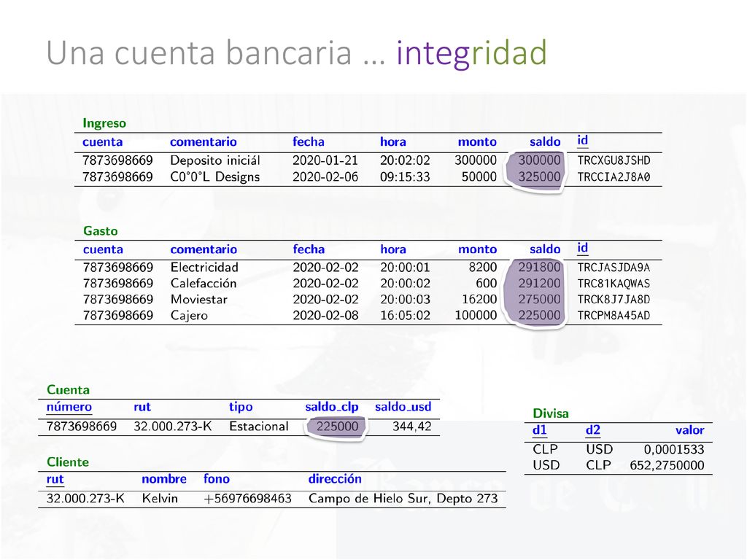Click 'Moviestar' in Gasto table

click(199, 300)
